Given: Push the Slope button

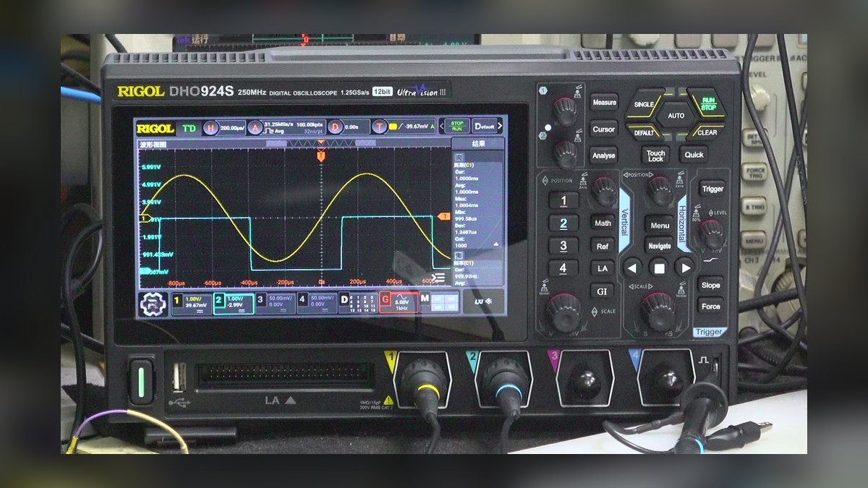Looking at the screenshot, I should 711,285.
